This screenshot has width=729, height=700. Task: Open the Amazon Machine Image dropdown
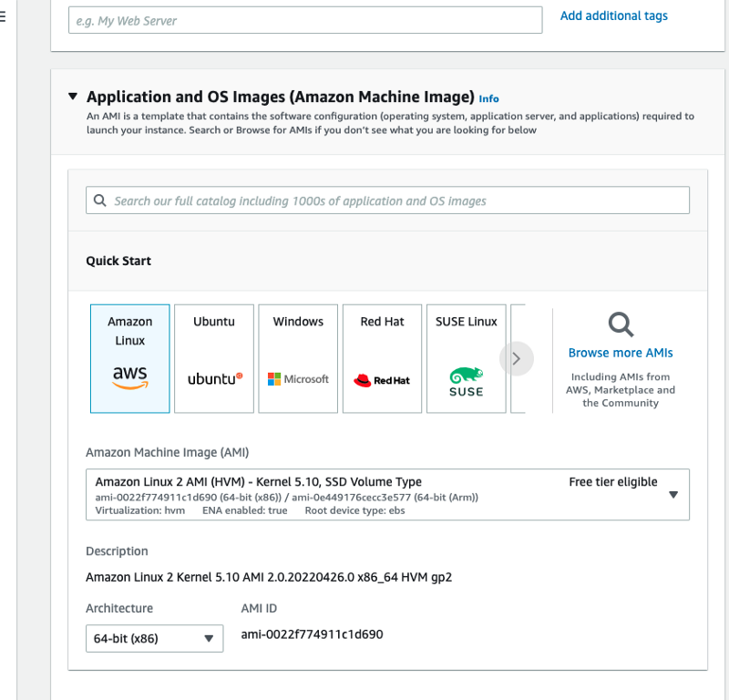coord(673,495)
